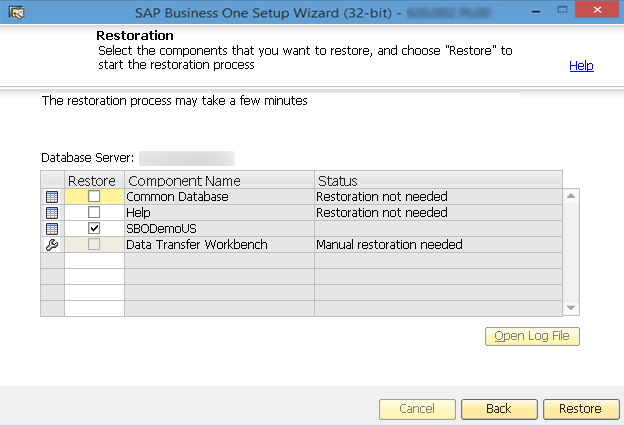This screenshot has width=624, height=426.
Task: Uncheck the SBODemoUS restore checkbox
Action: tap(94, 228)
